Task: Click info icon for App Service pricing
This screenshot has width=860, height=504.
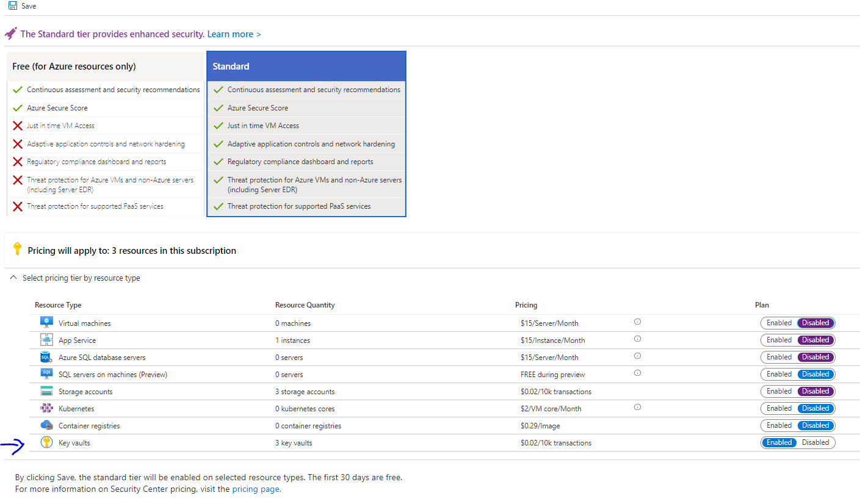Action: (x=637, y=339)
